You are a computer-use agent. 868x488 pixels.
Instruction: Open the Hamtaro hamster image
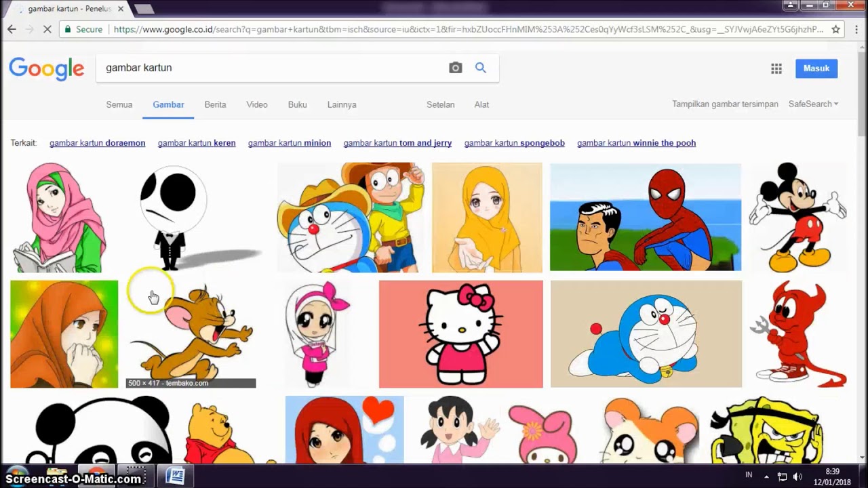(x=649, y=430)
